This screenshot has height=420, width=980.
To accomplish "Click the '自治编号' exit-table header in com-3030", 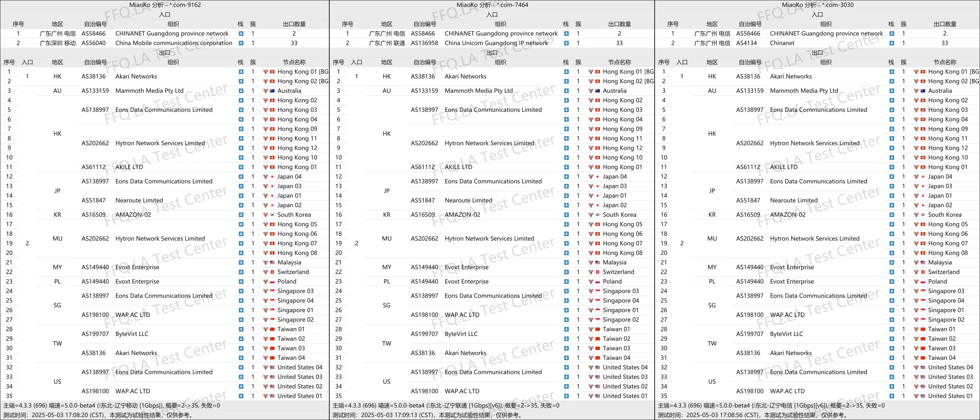I will pos(750,62).
